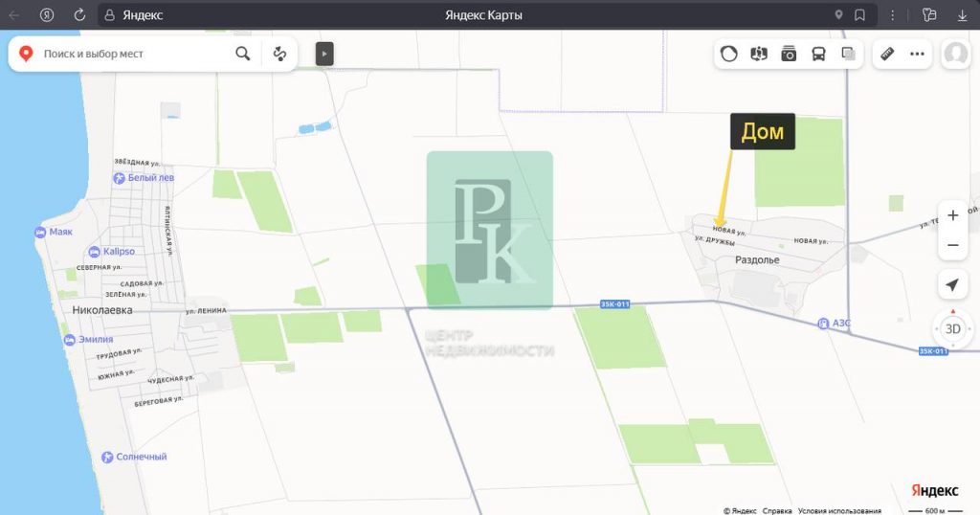Open the user profile avatar

point(956,54)
